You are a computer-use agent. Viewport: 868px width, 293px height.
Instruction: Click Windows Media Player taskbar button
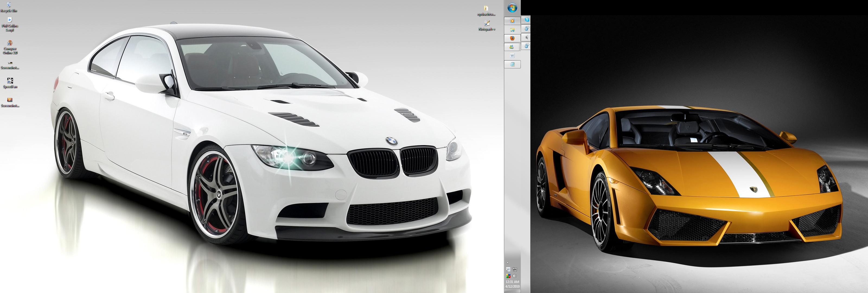click(x=512, y=21)
